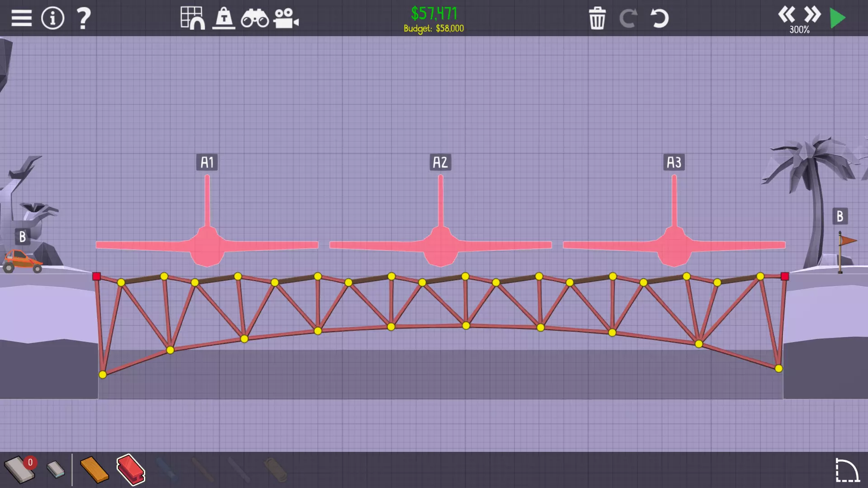Click the budget amount display

[434, 28]
